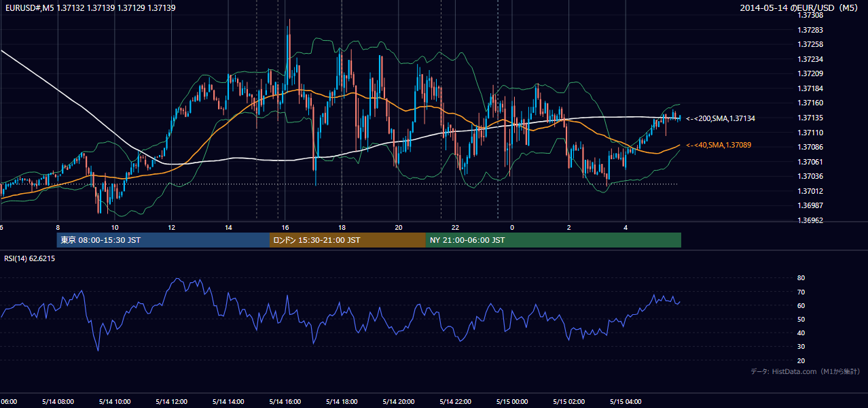
Task: Click price level 1.37012 on axis
Action: tap(810, 191)
